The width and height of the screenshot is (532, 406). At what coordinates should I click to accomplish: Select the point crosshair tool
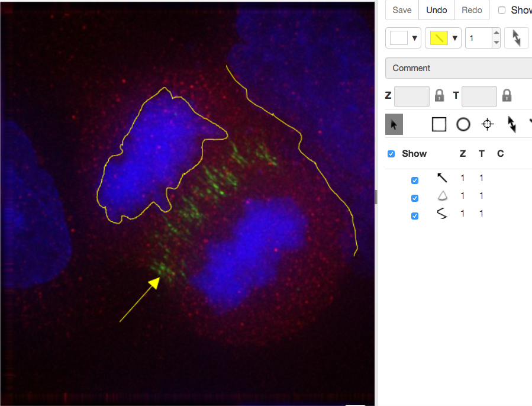point(488,124)
